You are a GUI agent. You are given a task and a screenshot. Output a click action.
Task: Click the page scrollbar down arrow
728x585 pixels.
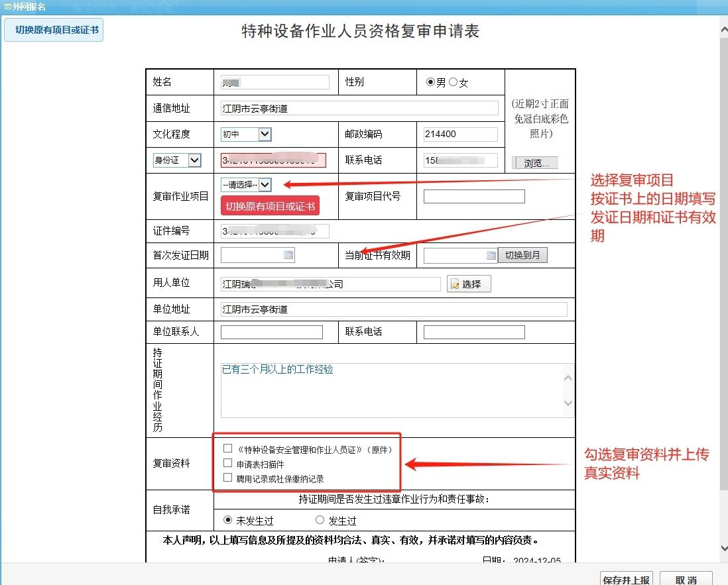coord(723,548)
